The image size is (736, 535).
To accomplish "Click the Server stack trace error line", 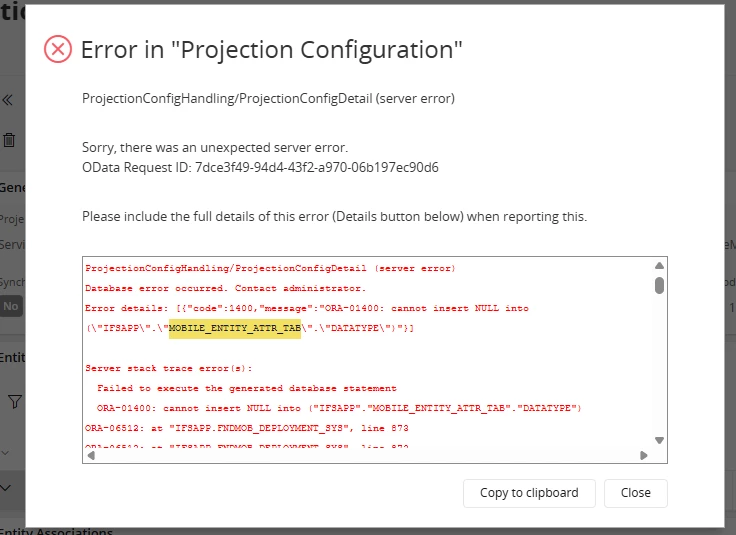I will tap(169, 368).
